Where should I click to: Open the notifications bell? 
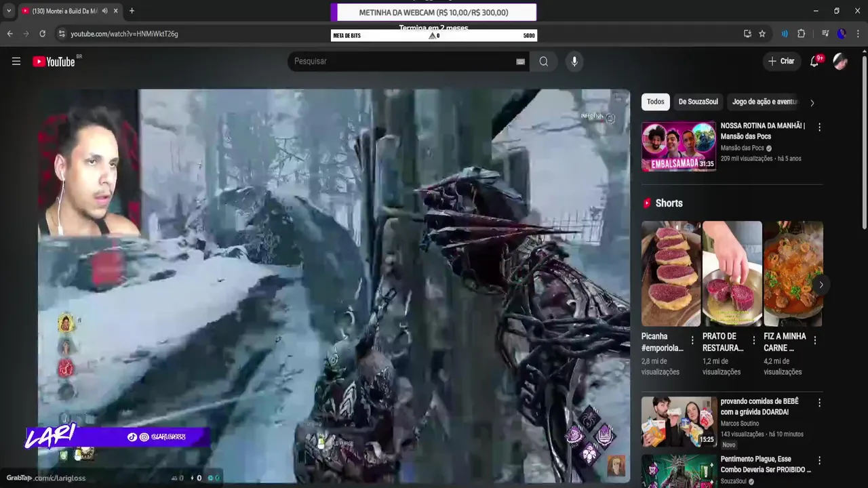tap(815, 62)
